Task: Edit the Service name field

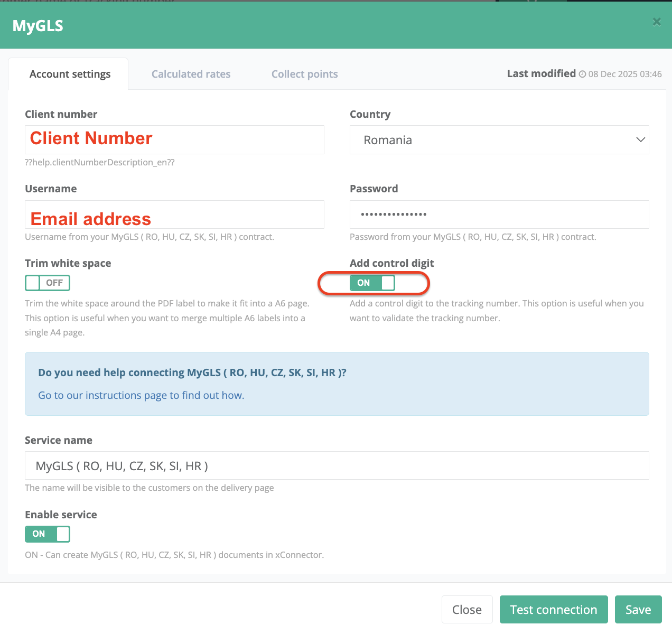Action: pyautogui.click(x=337, y=465)
